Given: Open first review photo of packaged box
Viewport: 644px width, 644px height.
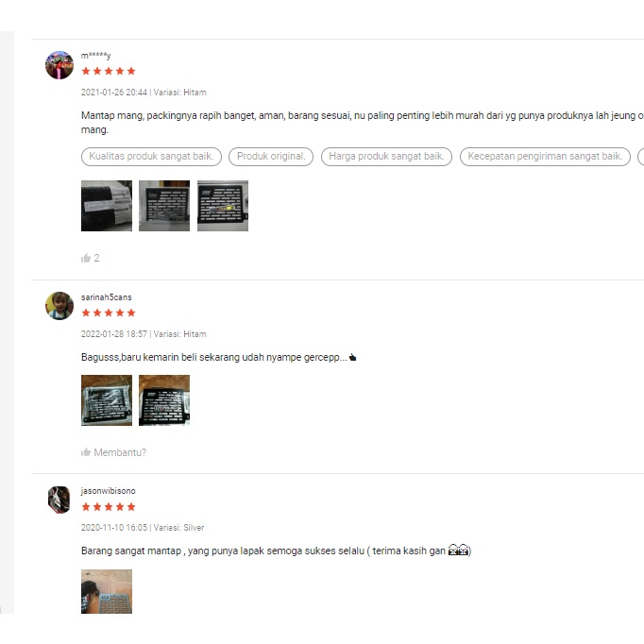Looking at the screenshot, I should [107, 206].
